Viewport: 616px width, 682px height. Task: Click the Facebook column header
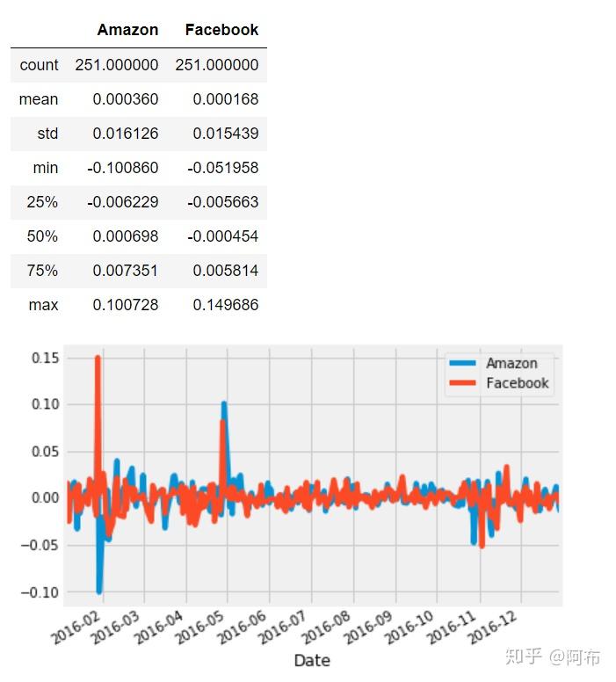[221, 30]
